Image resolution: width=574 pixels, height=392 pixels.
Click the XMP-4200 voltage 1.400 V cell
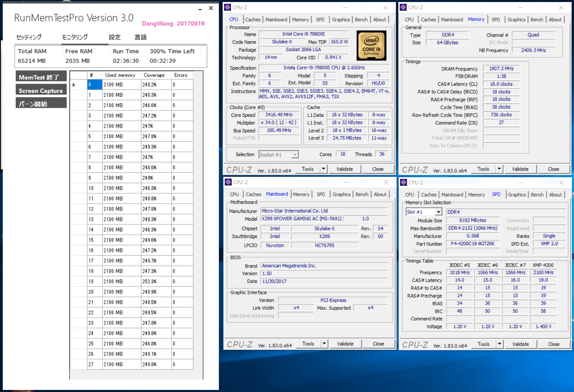coord(544,326)
